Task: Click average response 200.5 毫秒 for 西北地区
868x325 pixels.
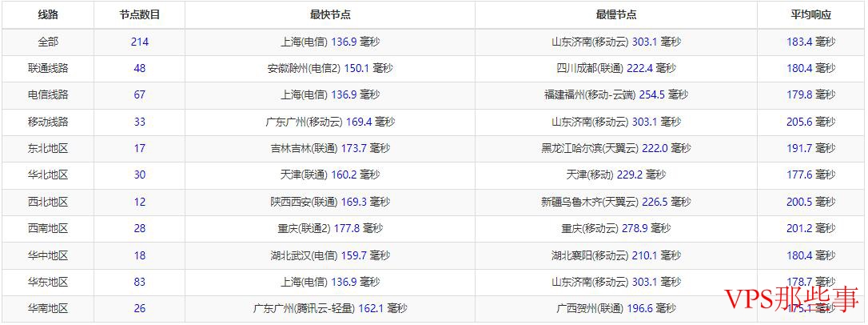Action: click(x=811, y=202)
